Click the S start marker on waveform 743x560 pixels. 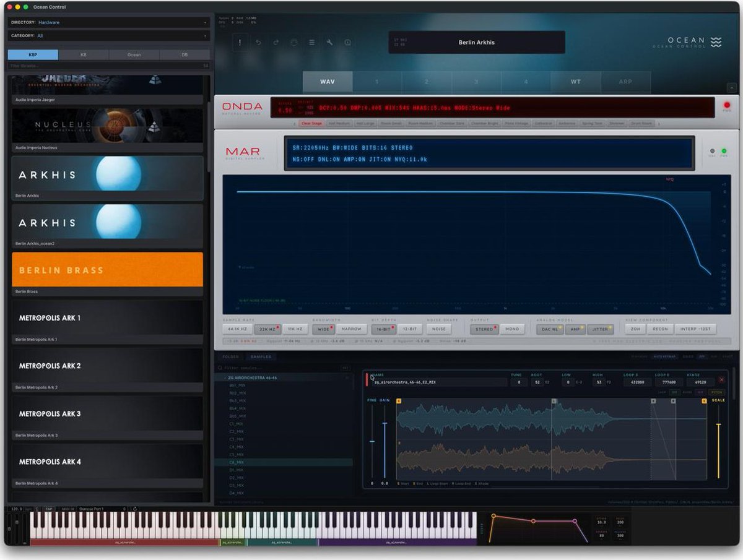[399, 402]
